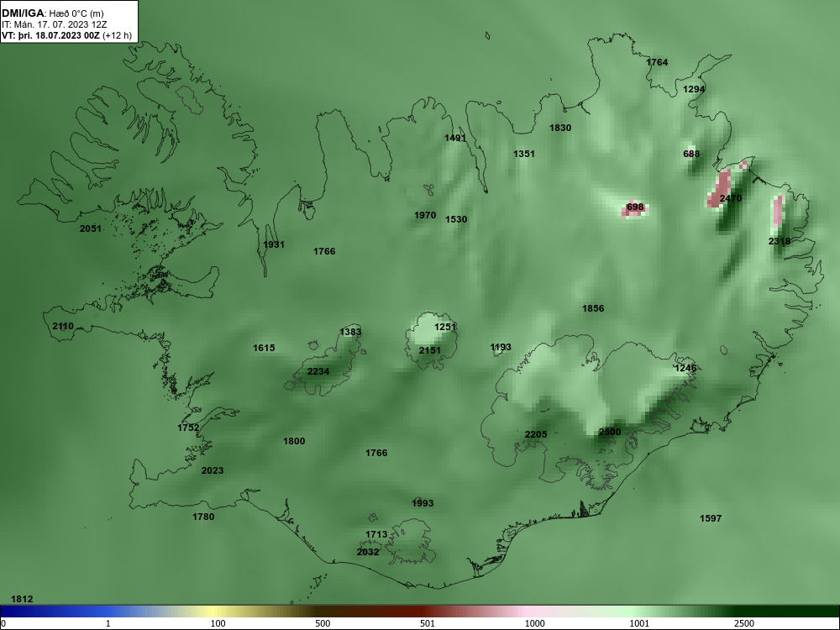840x630 pixels.
Task: Click the 1615 value label
Action: pos(264,348)
